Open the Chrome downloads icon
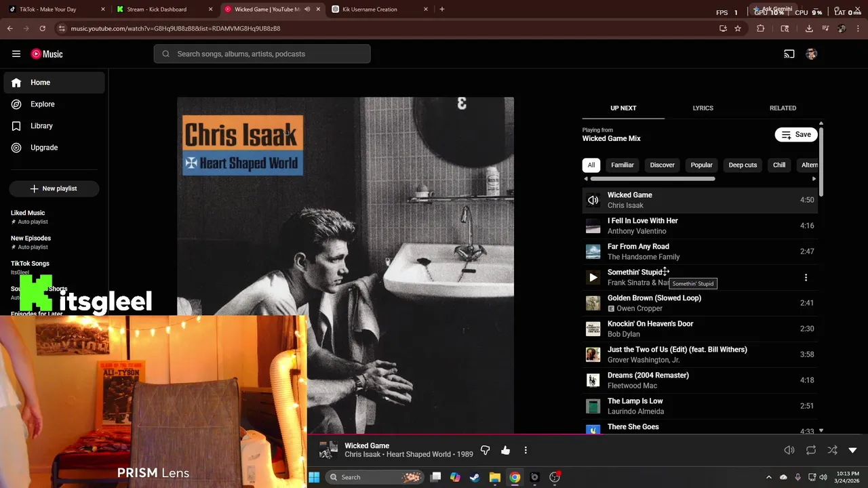 click(809, 28)
